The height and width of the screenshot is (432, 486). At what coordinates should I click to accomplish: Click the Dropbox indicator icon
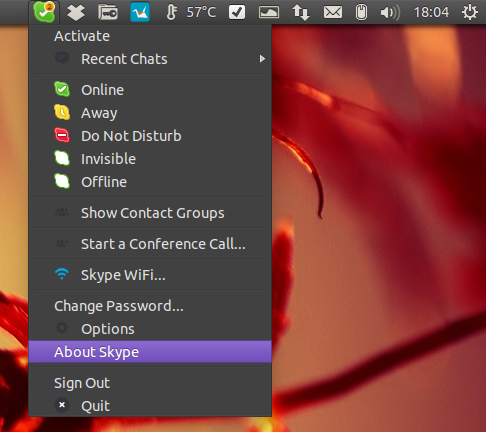[76, 13]
